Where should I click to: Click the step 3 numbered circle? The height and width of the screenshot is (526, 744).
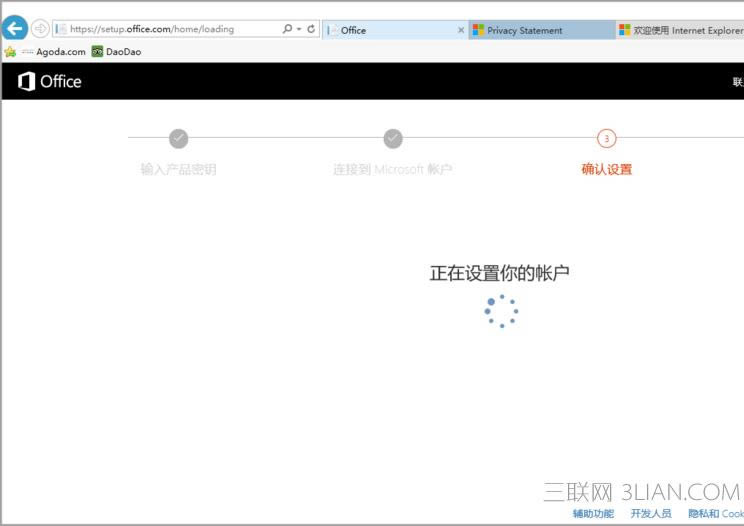(x=606, y=138)
